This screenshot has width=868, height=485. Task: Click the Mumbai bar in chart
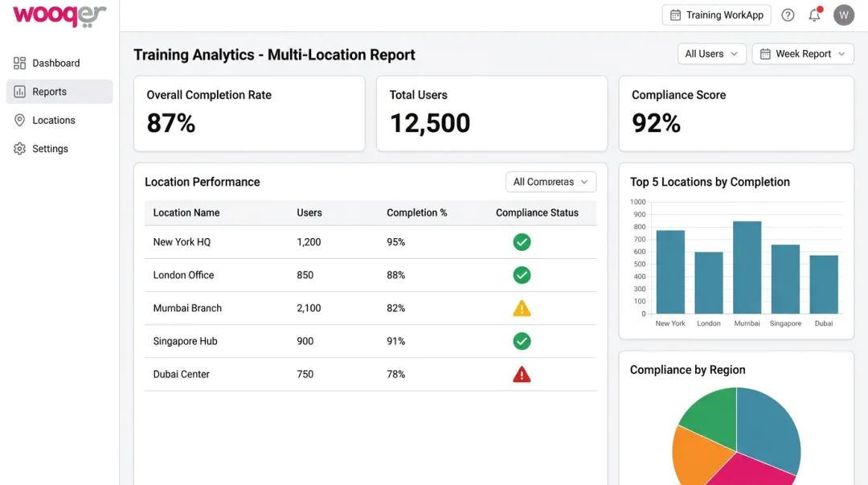747,268
